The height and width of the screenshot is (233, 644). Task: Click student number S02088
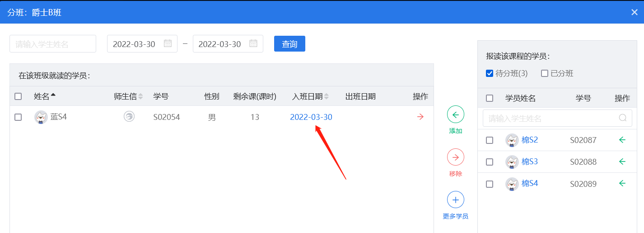pos(583,162)
